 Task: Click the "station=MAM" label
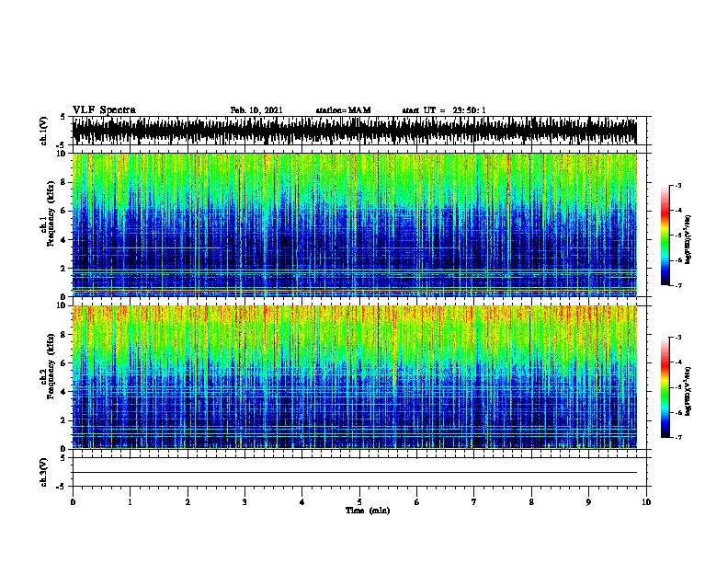pos(343,110)
